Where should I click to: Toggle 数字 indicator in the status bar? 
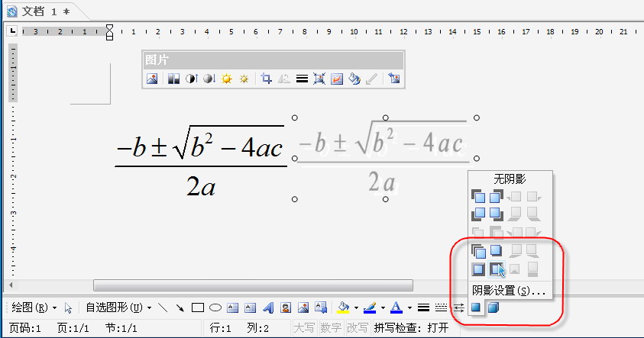click(331, 328)
